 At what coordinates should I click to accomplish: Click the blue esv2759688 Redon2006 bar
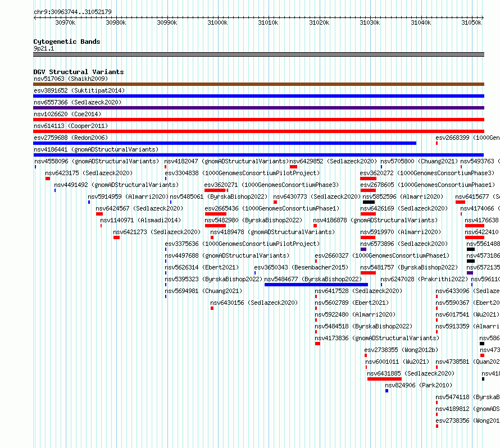click(x=225, y=143)
